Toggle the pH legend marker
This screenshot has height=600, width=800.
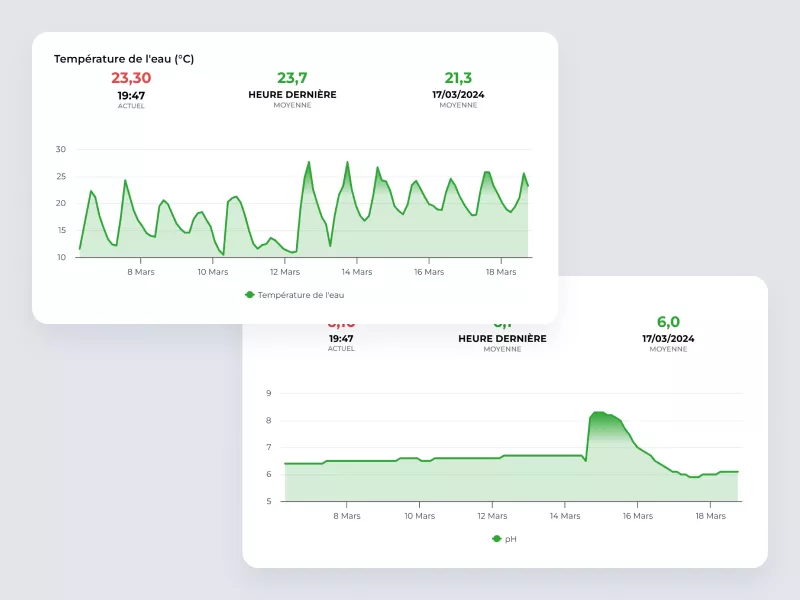[x=496, y=539]
